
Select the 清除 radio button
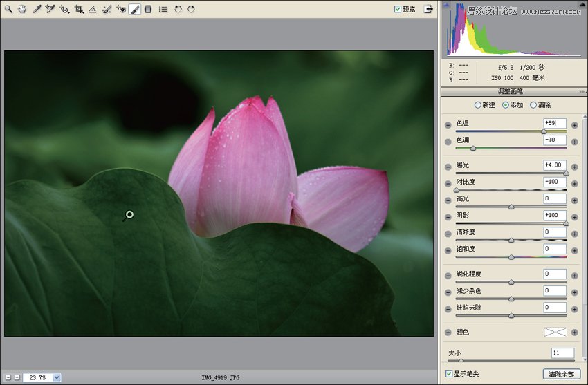(x=533, y=105)
